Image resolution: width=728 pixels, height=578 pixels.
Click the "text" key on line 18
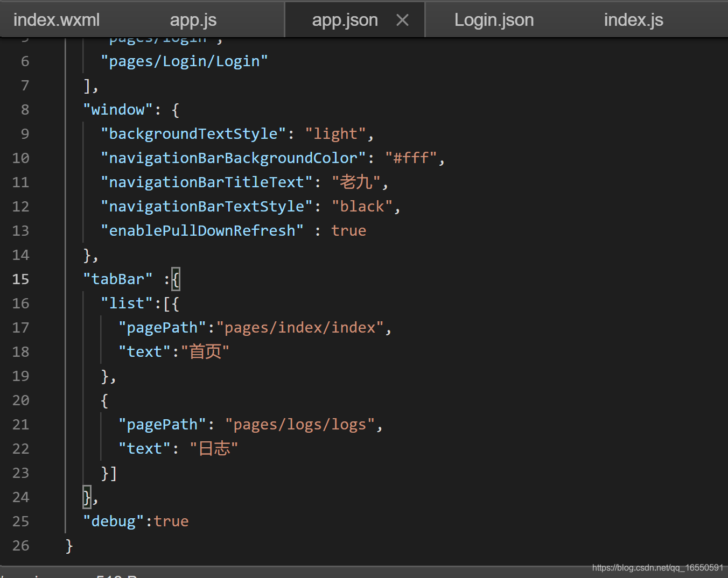tap(145, 352)
